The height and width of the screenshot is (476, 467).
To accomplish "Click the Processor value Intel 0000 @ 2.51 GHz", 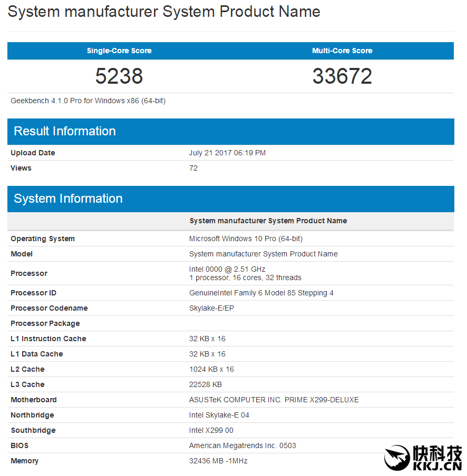I will [227, 269].
